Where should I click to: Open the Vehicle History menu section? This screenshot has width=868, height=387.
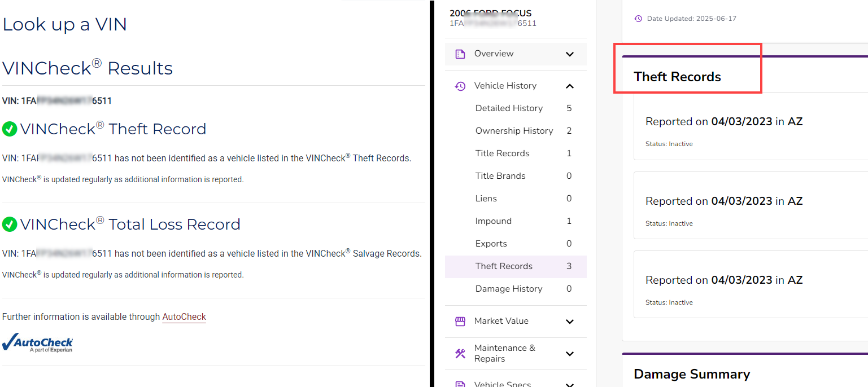516,86
